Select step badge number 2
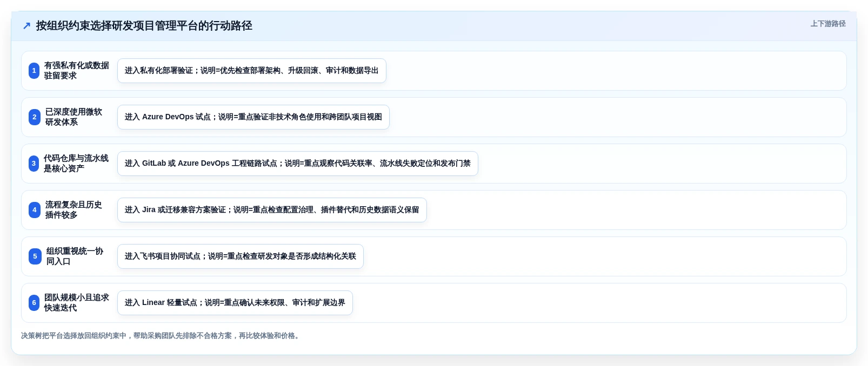 (35, 117)
